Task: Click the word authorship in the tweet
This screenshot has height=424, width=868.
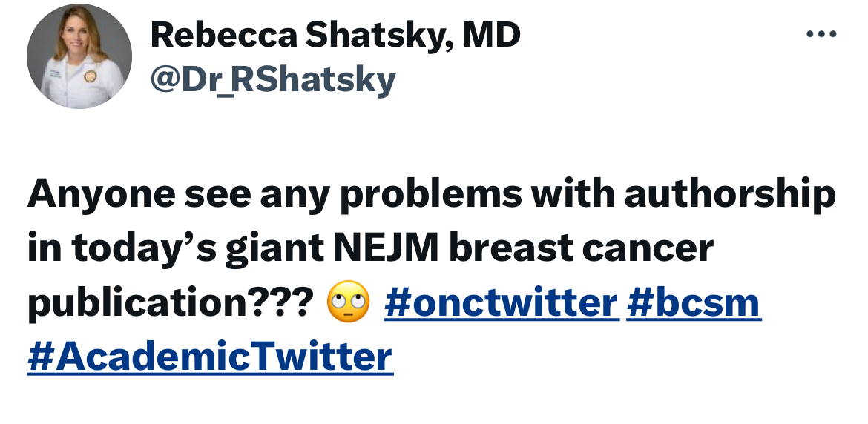Action: point(730,195)
